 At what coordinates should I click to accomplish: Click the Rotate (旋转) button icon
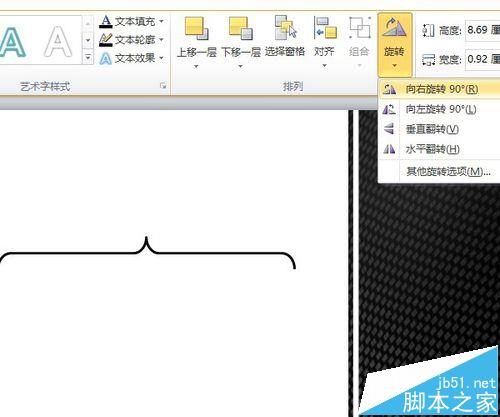click(394, 27)
